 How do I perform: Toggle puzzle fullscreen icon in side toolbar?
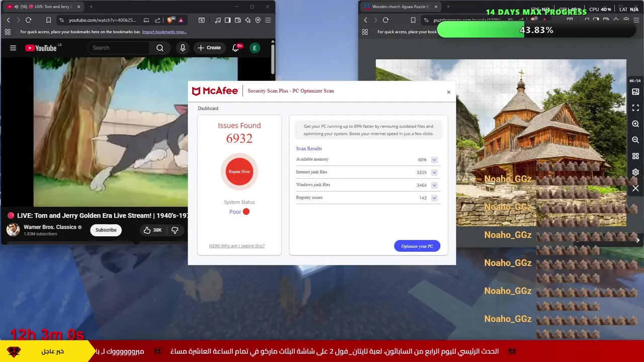(x=635, y=108)
